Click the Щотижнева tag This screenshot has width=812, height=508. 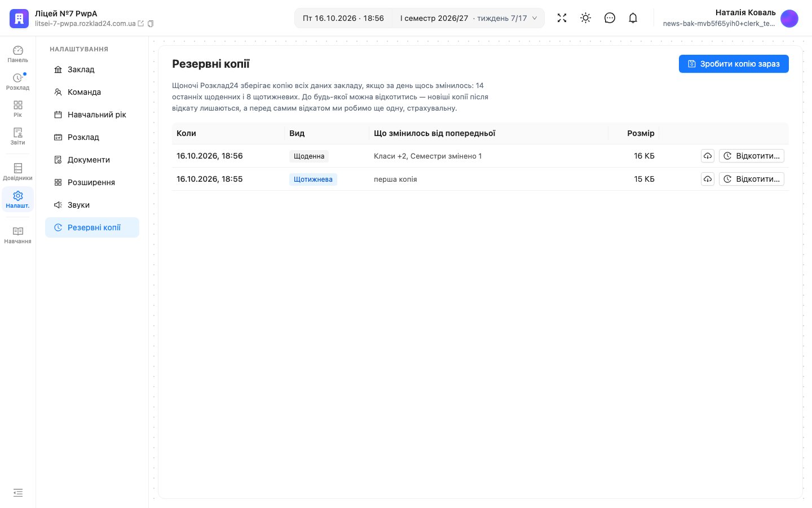[313, 179]
